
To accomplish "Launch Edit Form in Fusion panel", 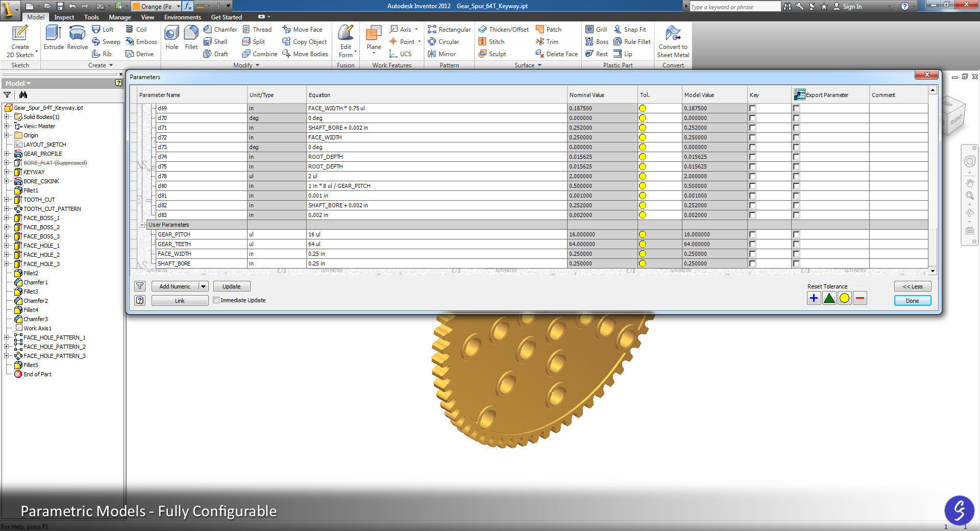I will point(346,41).
